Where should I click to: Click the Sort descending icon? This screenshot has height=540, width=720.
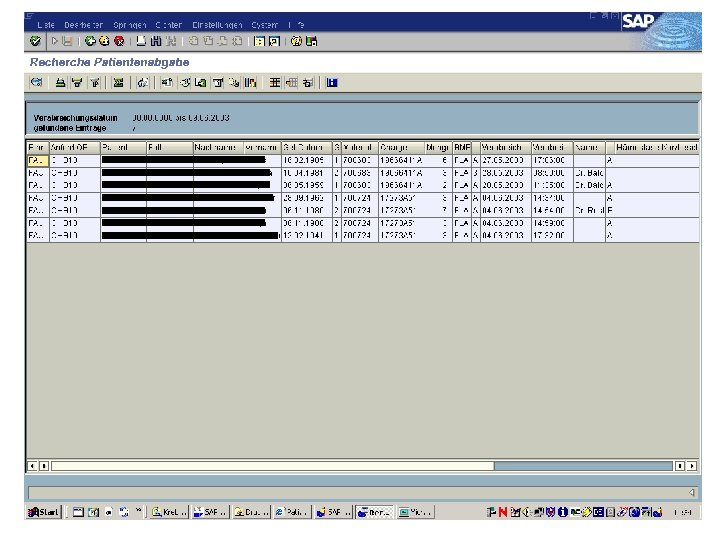(x=77, y=83)
